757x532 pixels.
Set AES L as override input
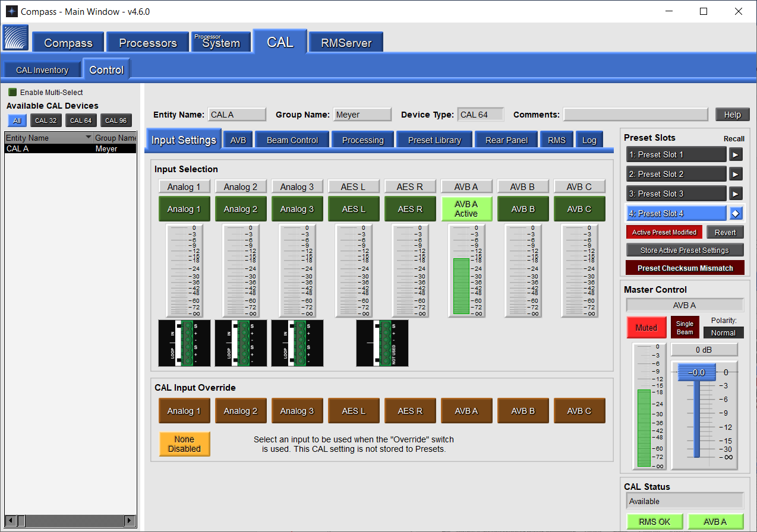click(x=354, y=411)
